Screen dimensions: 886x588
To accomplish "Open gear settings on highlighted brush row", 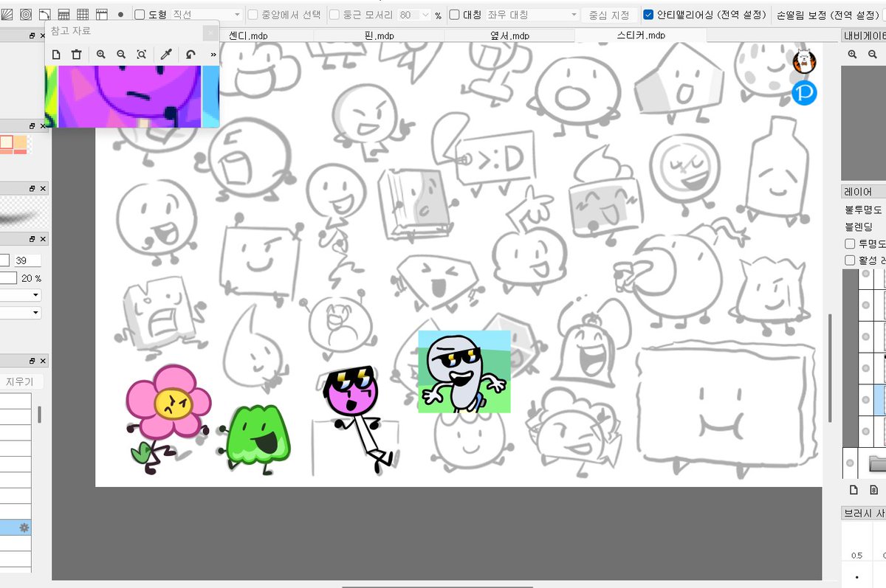I will tap(24, 528).
